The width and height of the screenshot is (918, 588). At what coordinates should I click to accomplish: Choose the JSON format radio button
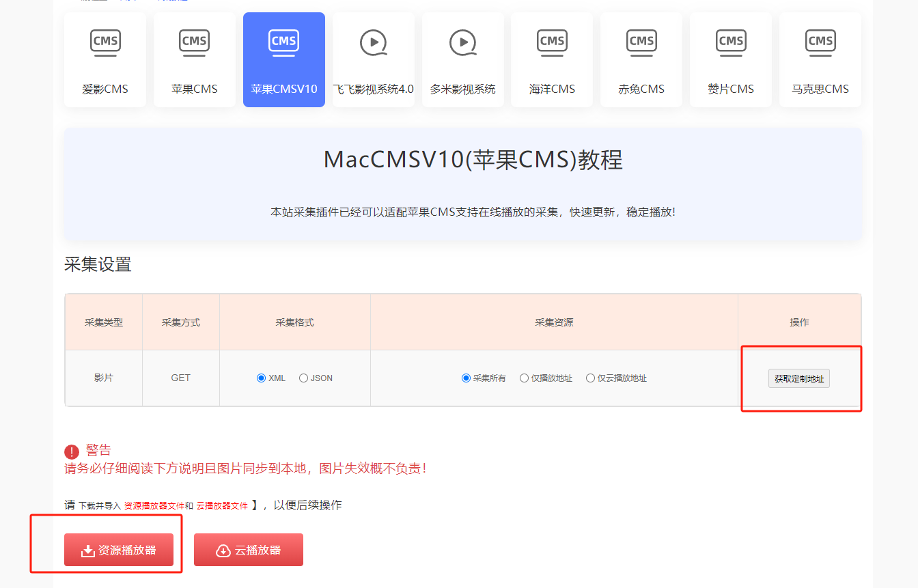pyautogui.click(x=303, y=378)
